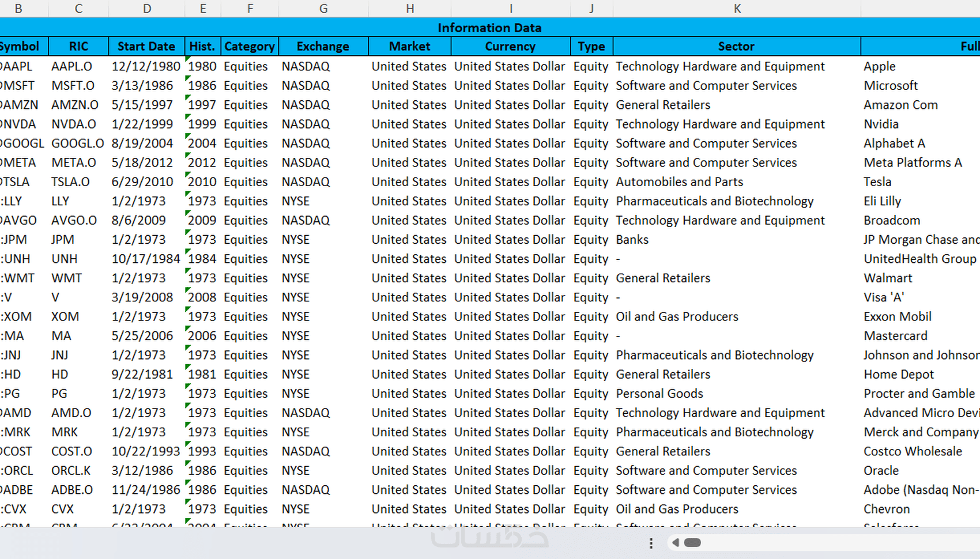Select column H header
The image size is (980, 559).
click(x=410, y=9)
